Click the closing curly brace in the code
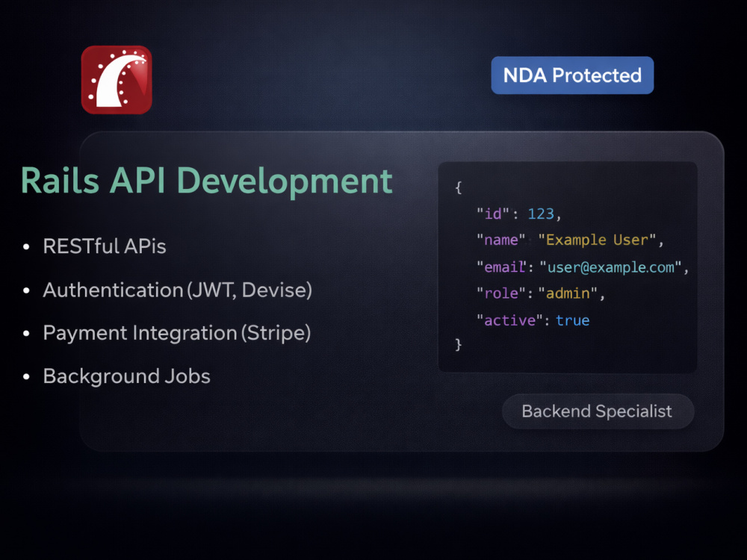 459,344
